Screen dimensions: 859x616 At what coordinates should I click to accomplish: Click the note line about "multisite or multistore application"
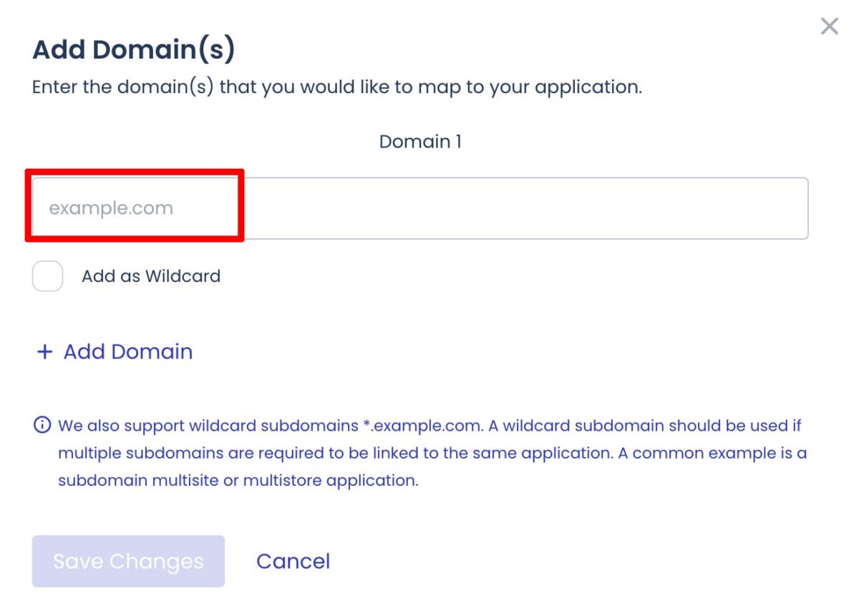coord(238,480)
